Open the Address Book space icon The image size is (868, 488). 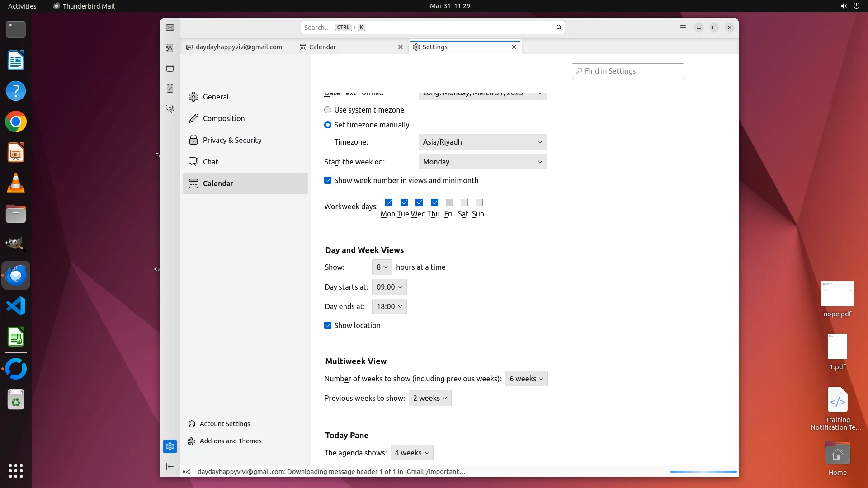(x=170, y=48)
